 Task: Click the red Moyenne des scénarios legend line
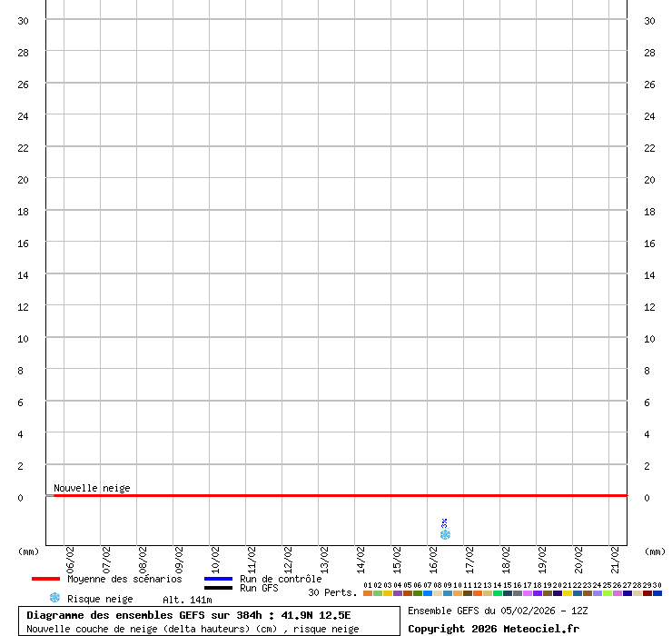[45, 579]
